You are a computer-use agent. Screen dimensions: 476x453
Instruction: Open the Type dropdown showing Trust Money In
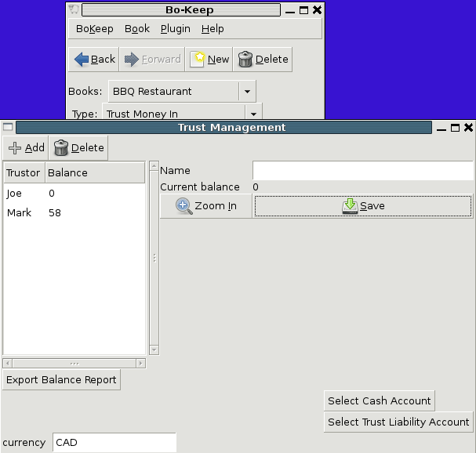(253, 114)
